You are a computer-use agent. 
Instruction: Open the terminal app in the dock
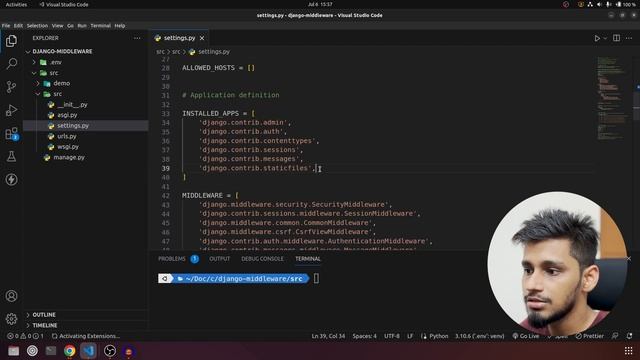tap(51, 351)
